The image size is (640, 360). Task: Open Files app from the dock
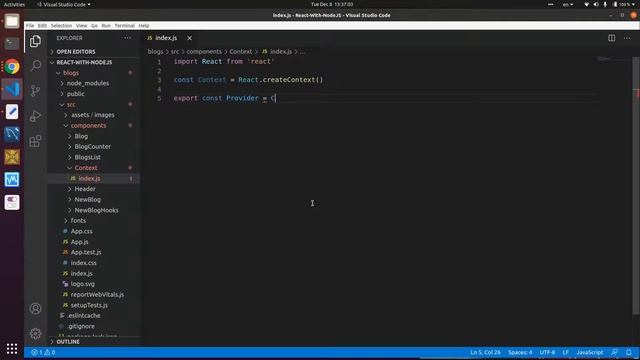point(12,21)
